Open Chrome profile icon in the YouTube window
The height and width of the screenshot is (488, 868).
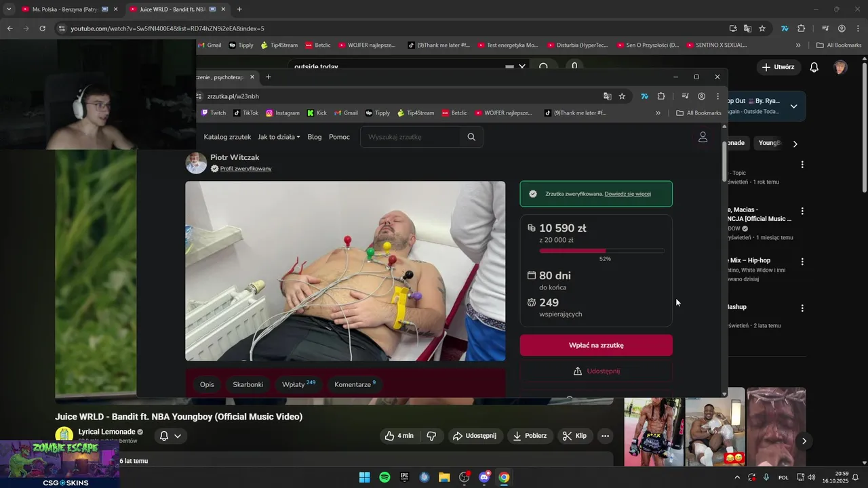pos(842,28)
